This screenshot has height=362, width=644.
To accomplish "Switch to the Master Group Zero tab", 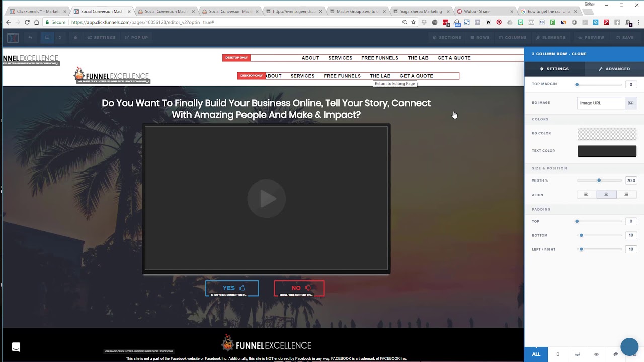I will tap(357, 11).
